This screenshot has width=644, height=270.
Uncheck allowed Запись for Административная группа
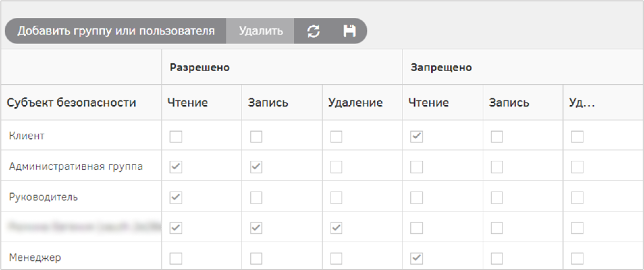click(x=256, y=167)
